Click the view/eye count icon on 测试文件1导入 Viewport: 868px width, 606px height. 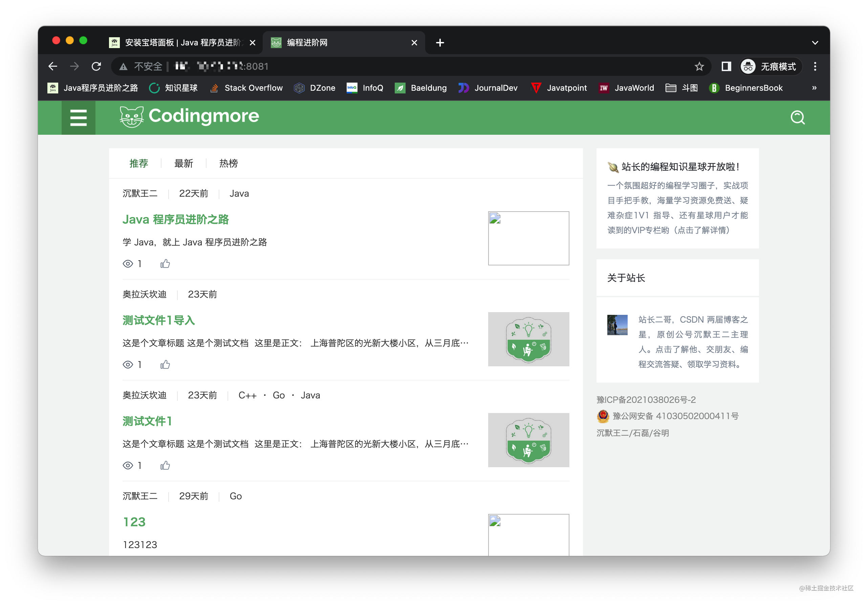127,365
